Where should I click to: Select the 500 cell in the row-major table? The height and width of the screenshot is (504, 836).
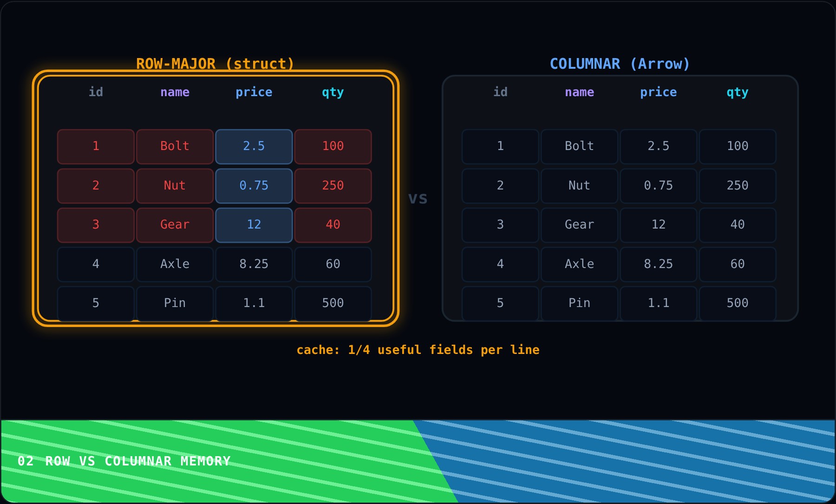click(333, 304)
